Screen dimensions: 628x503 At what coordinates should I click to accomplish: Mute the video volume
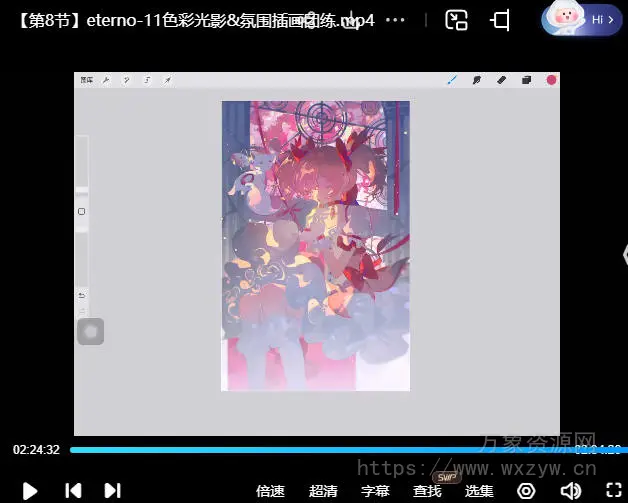click(x=570, y=490)
